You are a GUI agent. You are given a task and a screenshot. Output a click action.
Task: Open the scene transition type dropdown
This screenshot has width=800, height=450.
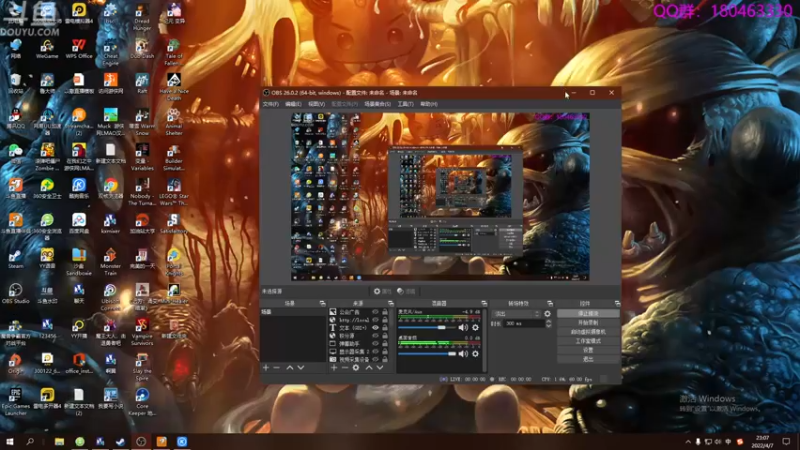point(515,314)
